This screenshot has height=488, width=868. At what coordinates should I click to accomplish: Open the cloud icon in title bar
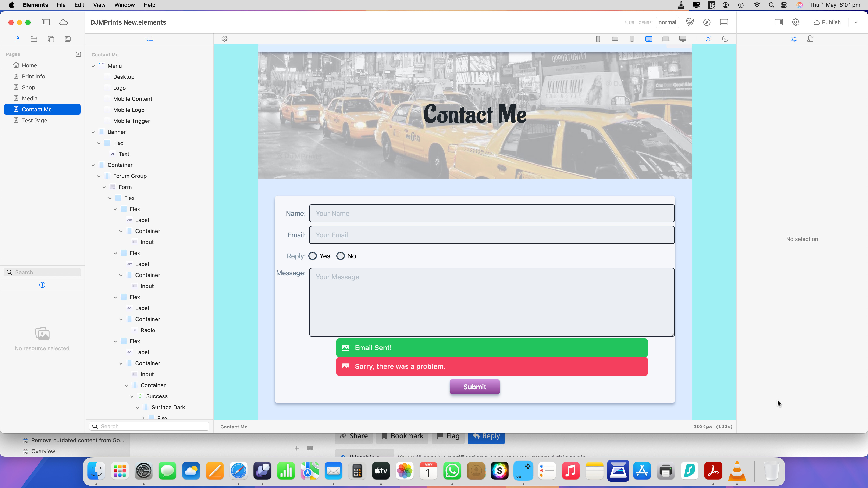[63, 22]
